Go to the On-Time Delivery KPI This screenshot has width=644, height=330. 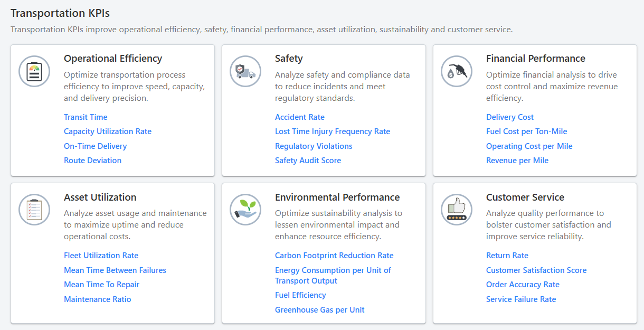tap(95, 146)
